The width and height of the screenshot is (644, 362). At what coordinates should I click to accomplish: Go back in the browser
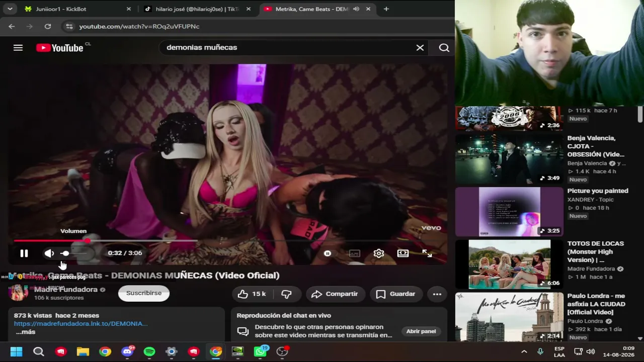click(12, 27)
